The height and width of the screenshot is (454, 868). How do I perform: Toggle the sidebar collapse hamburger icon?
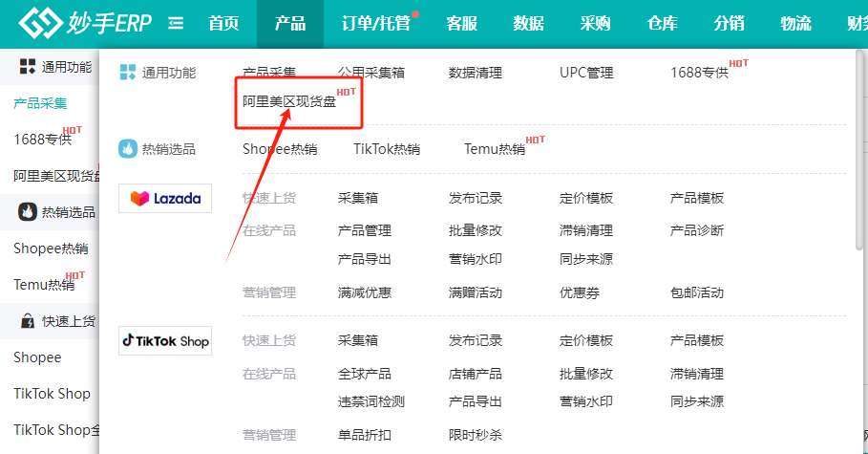point(176,23)
